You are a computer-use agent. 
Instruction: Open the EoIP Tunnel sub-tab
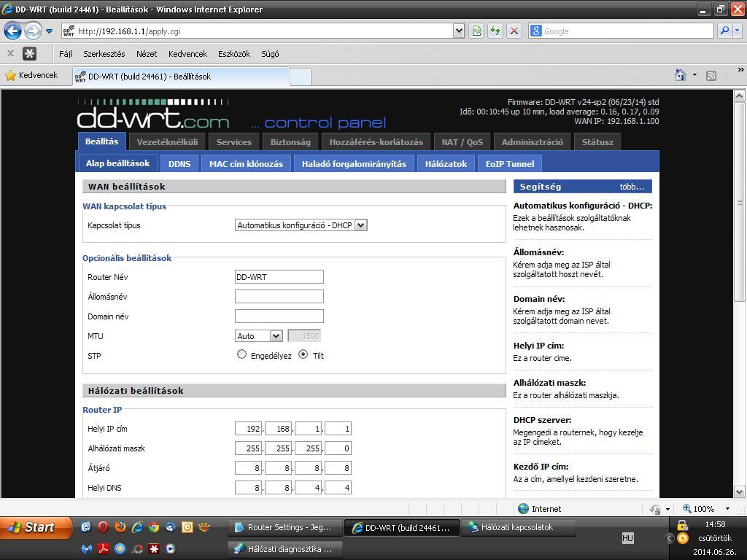click(x=510, y=164)
